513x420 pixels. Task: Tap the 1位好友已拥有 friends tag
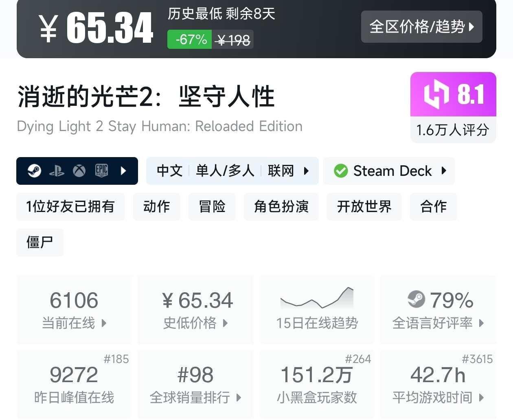coord(70,207)
